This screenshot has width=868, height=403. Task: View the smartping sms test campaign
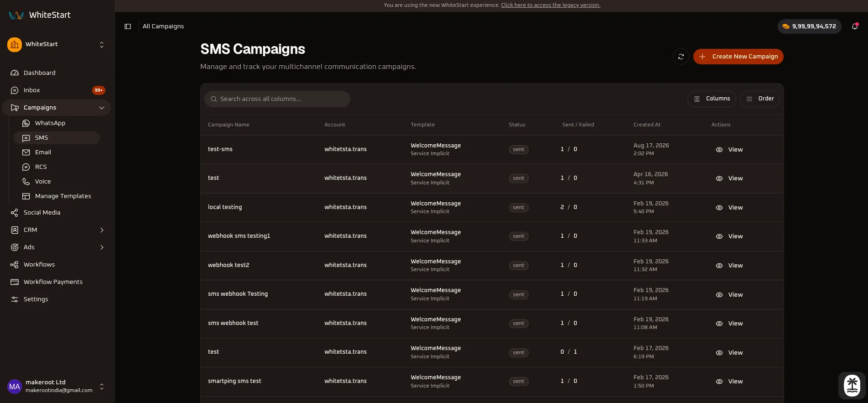pyautogui.click(x=729, y=382)
